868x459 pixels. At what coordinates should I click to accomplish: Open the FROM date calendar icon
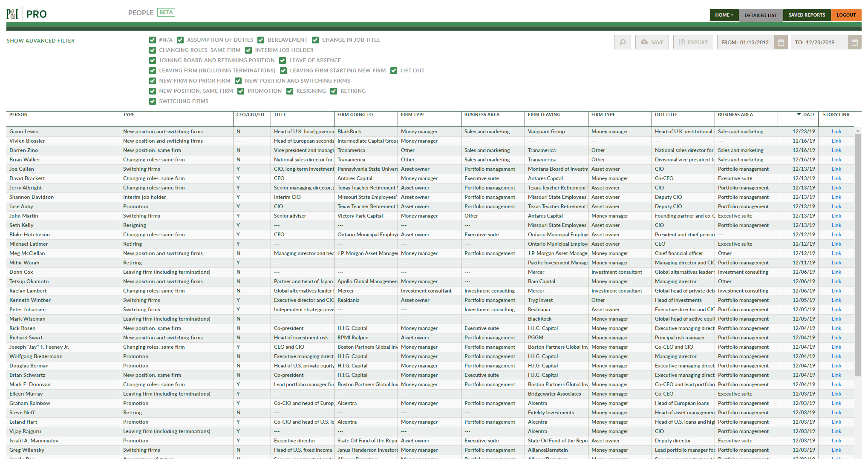pyautogui.click(x=781, y=42)
